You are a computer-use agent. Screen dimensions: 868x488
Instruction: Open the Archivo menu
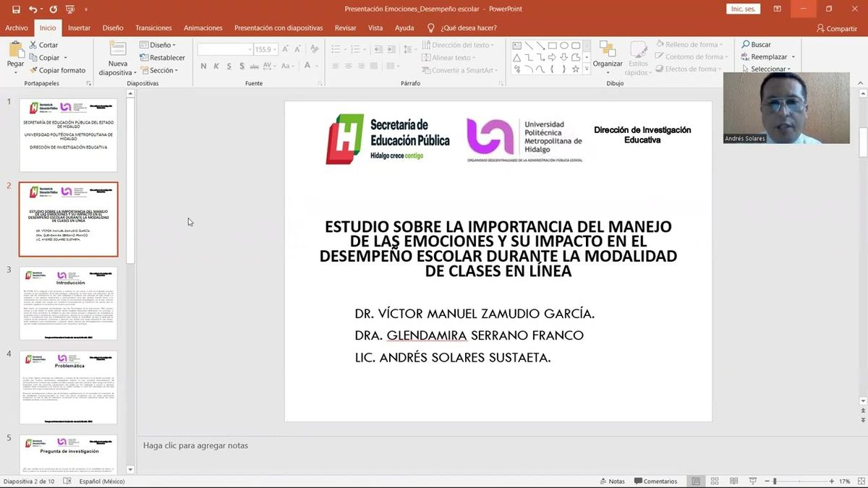(17, 28)
